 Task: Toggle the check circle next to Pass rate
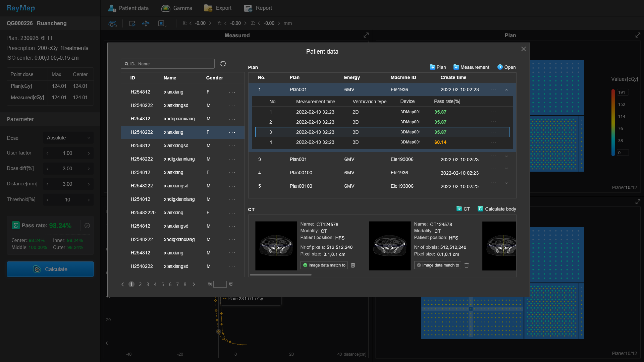tap(87, 226)
